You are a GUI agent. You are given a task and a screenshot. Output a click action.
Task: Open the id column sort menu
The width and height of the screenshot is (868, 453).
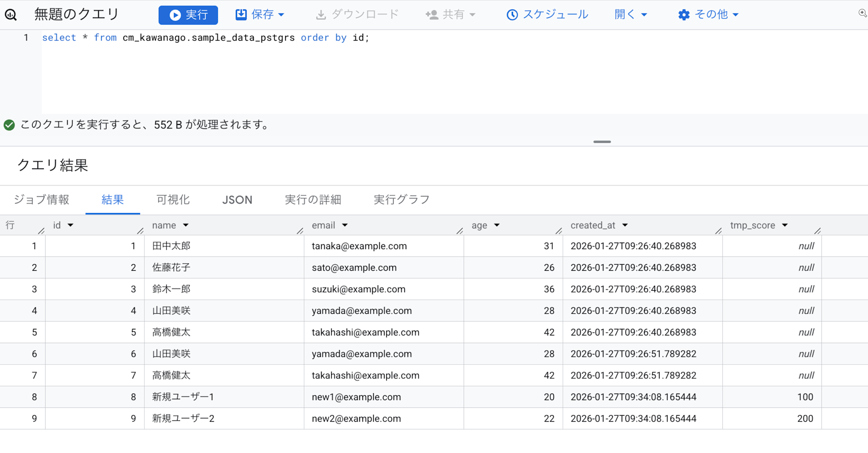pos(70,225)
